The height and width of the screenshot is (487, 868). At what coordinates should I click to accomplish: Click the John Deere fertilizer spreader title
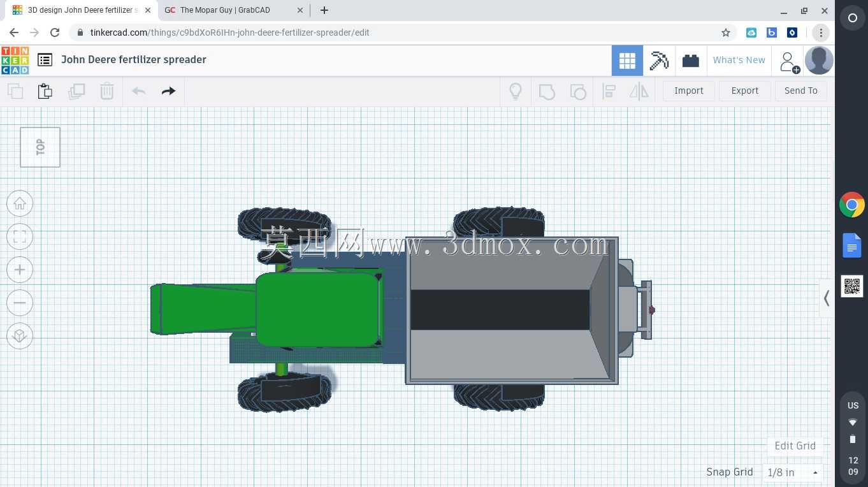(134, 60)
